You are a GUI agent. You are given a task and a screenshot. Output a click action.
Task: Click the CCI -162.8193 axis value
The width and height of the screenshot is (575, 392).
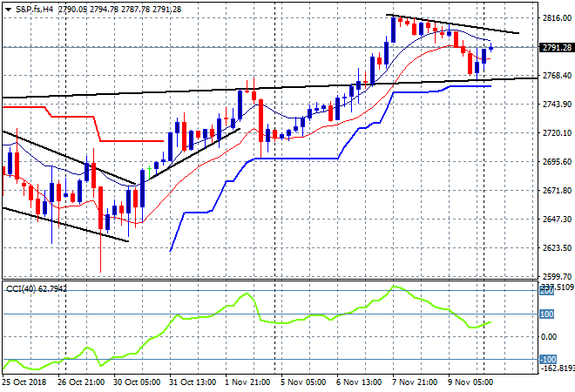point(557,368)
